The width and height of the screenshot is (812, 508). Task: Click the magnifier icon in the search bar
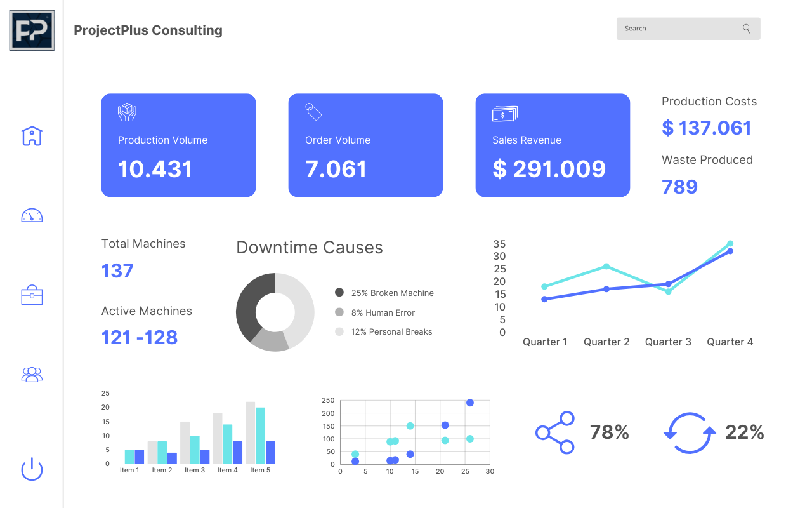tap(747, 29)
